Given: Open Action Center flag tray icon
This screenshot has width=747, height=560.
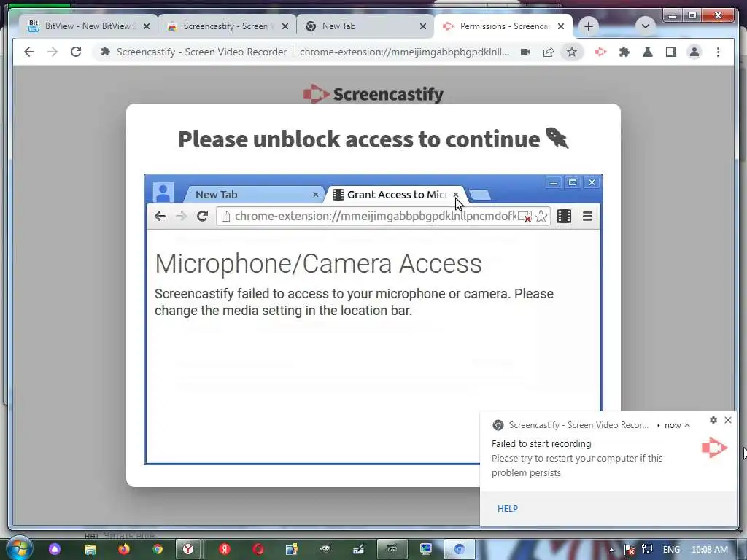Looking at the screenshot, I should click(x=630, y=550).
